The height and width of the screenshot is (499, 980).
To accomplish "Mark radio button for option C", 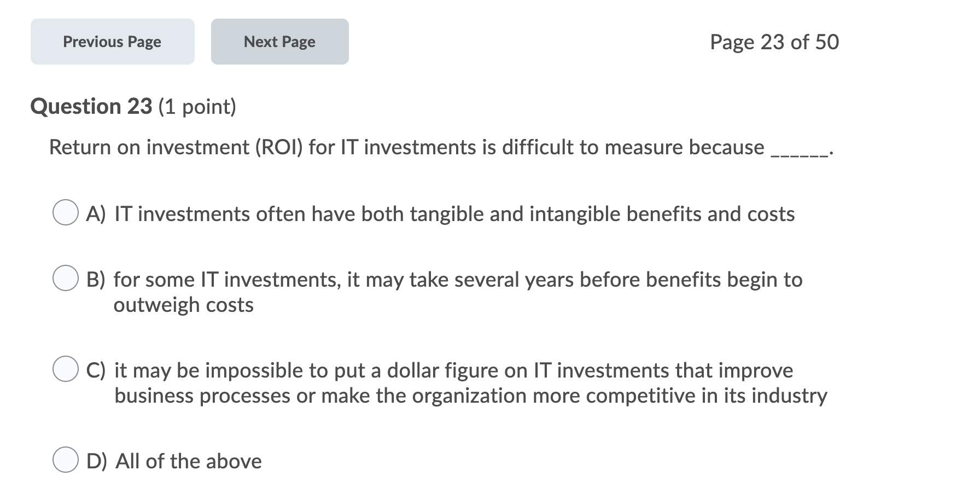I will (x=66, y=369).
